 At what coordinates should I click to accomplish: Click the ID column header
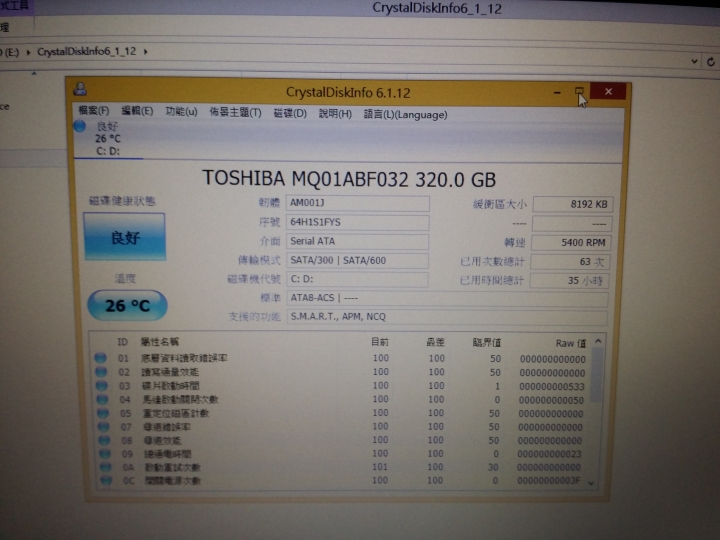[123, 342]
